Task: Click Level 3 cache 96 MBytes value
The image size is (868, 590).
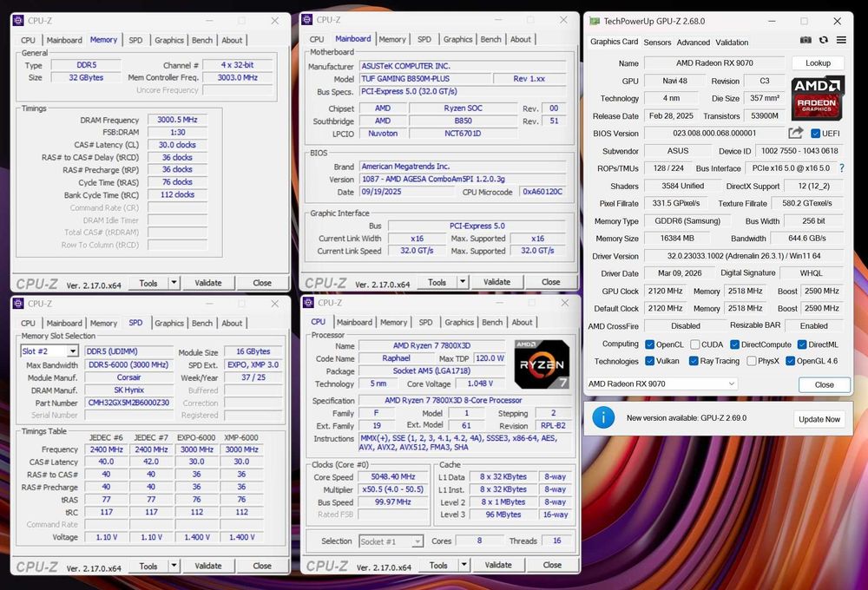Action: [x=503, y=515]
